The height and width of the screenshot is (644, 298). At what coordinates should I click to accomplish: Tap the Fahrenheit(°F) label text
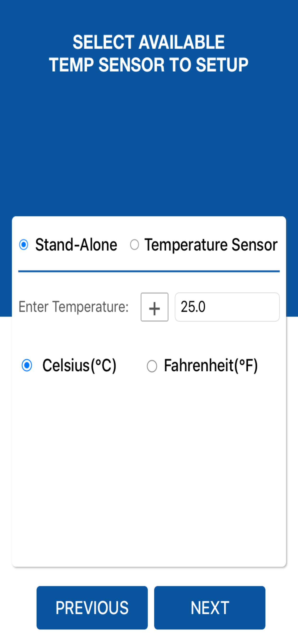(211, 366)
